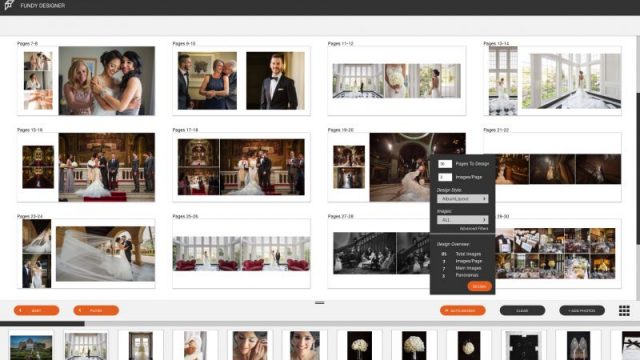This screenshot has width=640, height=360.
Task: Click the vertical scrollbar on right edge
Action: [x=638, y=168]
